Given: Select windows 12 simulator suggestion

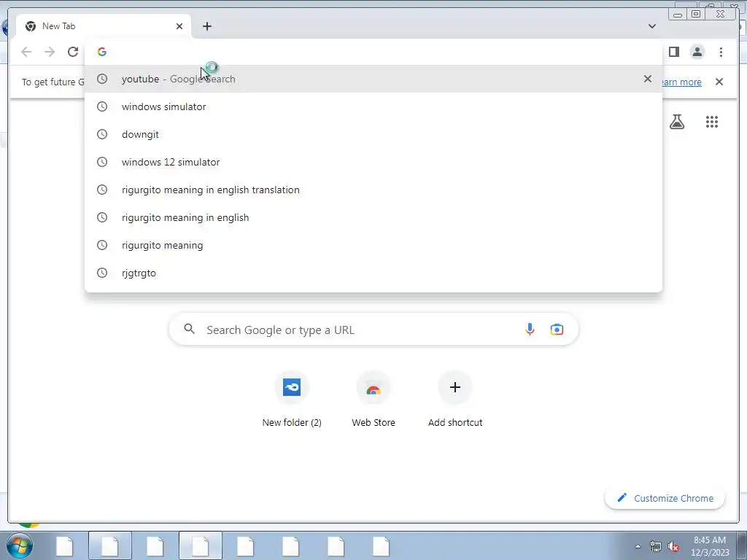Looking at the screenshot, I should 373,162.
